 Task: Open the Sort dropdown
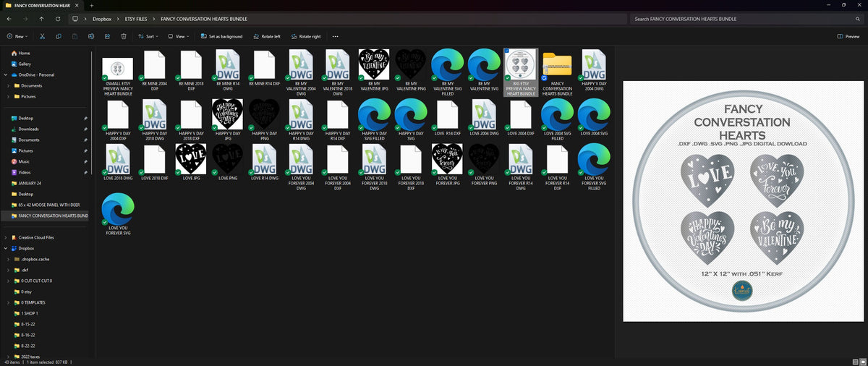pyautogui.click(x=147, y=36)
